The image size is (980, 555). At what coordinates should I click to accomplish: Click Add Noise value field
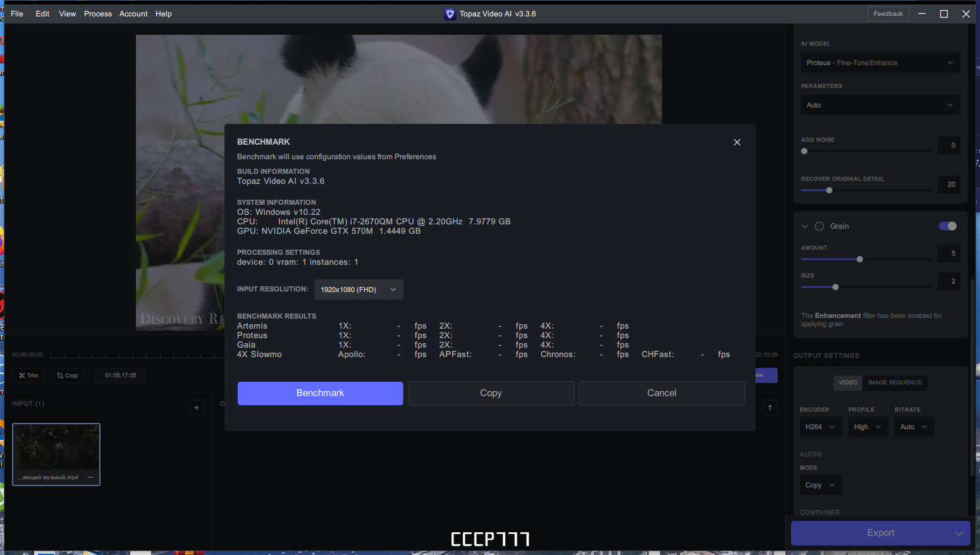coord(949,145)
